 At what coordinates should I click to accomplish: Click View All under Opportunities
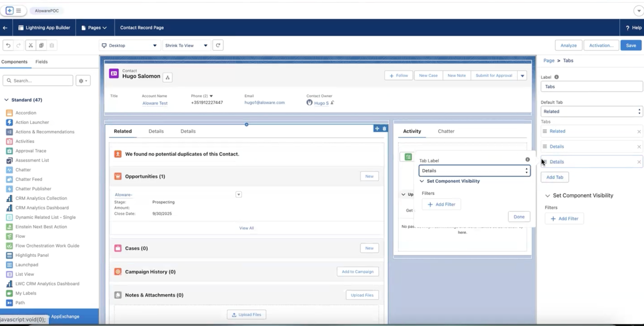(246, 228)
